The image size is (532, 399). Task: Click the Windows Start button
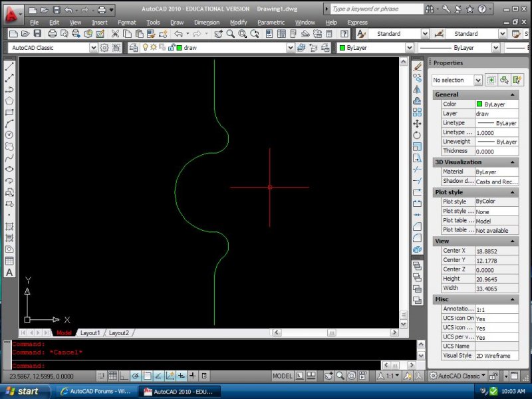(x=21, y=392)
